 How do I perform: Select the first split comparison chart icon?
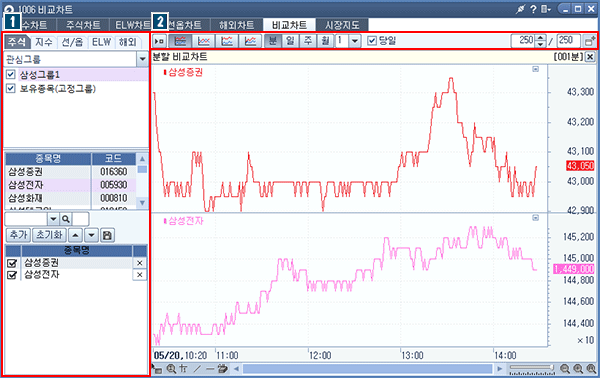pos(180,41)
